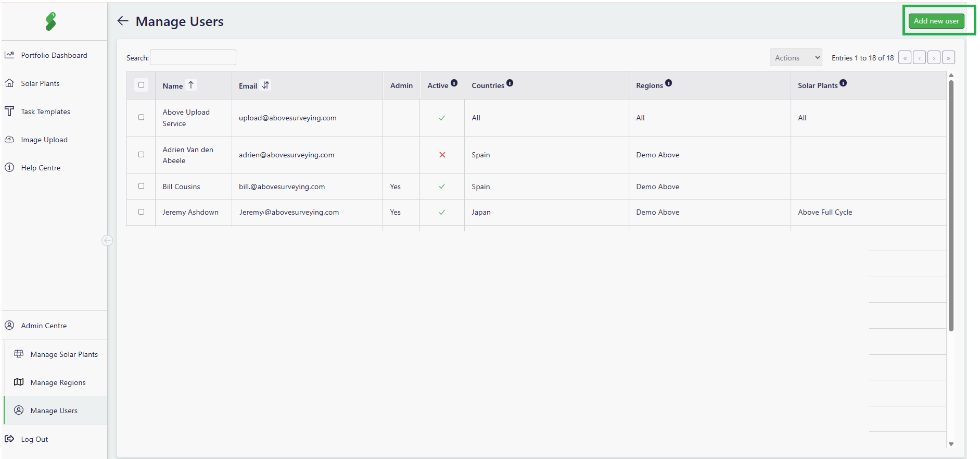Click the Add new user button
Screen dimensions: 980x459
(x=936, y=21)
